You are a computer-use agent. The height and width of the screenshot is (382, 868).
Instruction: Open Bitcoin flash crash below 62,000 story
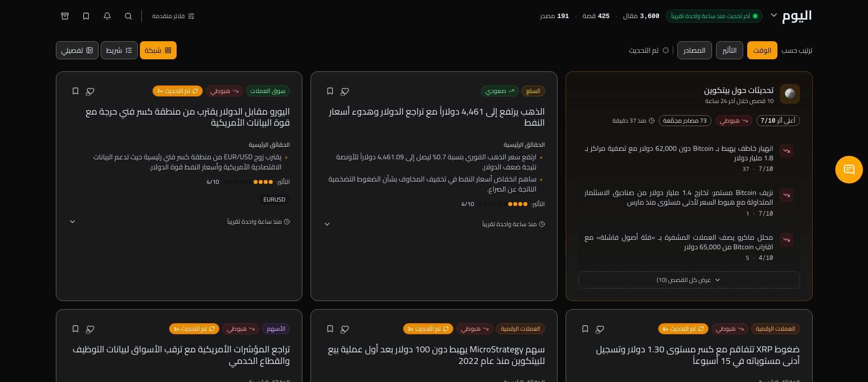(678, 153)
